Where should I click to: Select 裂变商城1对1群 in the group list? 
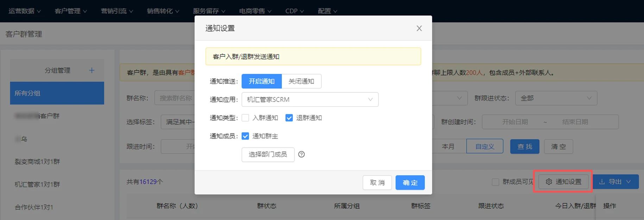(x=37, y=162)
